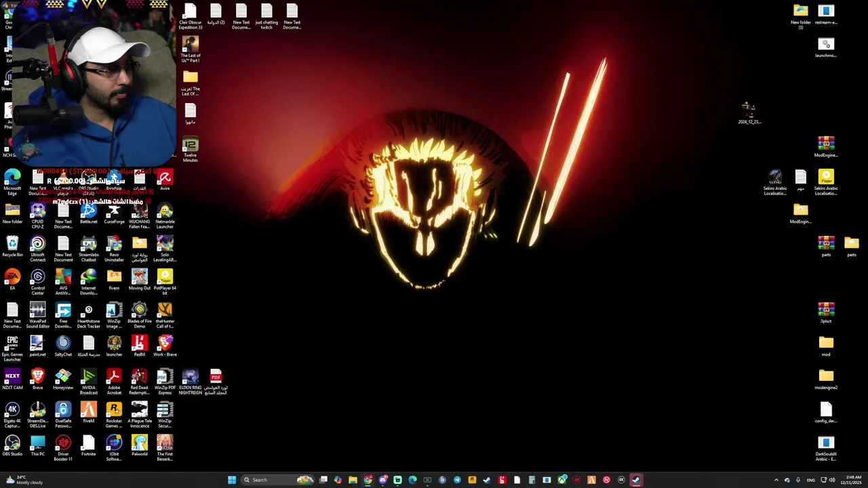Select the SaltyChat desktop icon
868x488 pixels.
click(63, 347)
